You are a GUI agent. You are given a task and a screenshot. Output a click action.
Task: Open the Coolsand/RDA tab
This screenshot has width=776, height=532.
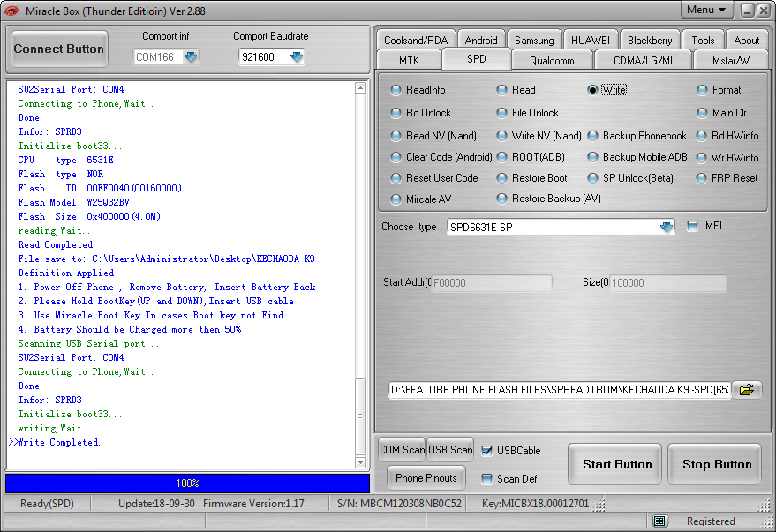(416, 40)
